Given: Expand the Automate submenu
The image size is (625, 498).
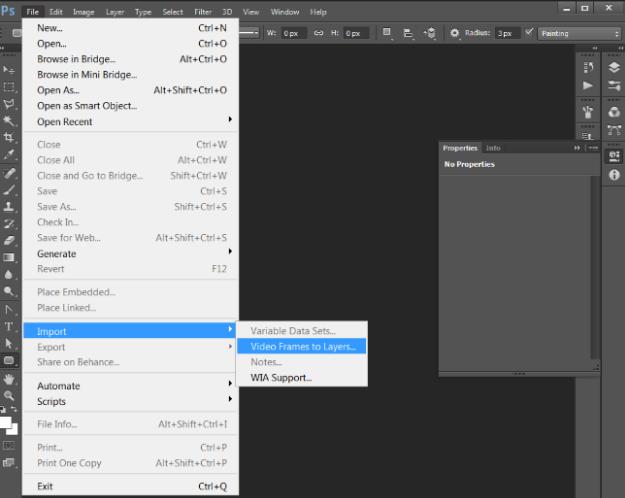Looking at the screenshot, I should 131,386.
